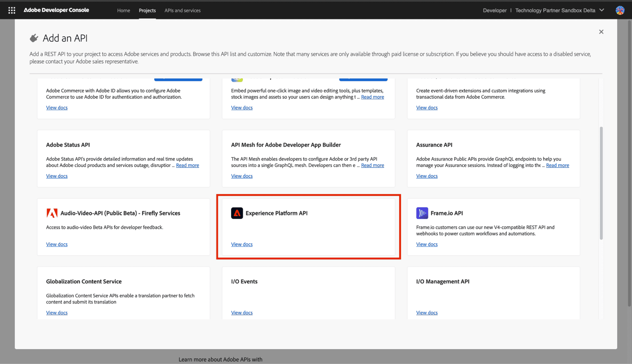Open the app launcher grid icon
Viewport: 632px width, 364px height.
(12, 10)
